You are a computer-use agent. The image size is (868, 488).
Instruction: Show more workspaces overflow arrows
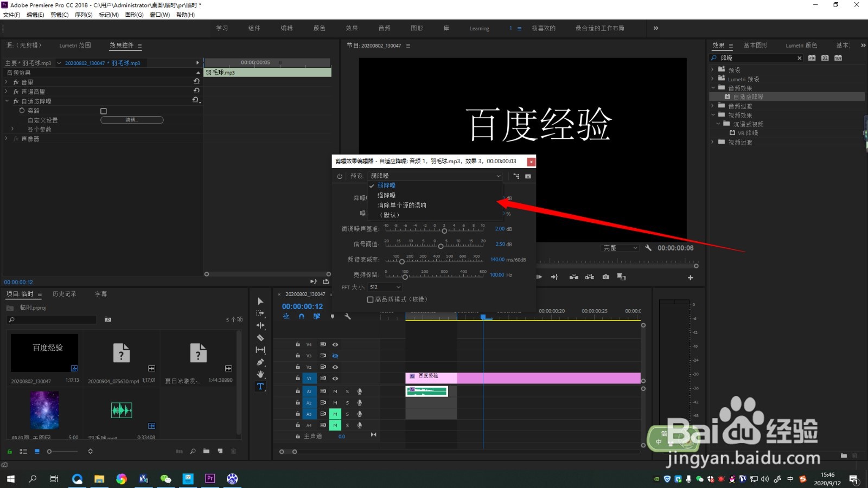click(x=656, y=28)
